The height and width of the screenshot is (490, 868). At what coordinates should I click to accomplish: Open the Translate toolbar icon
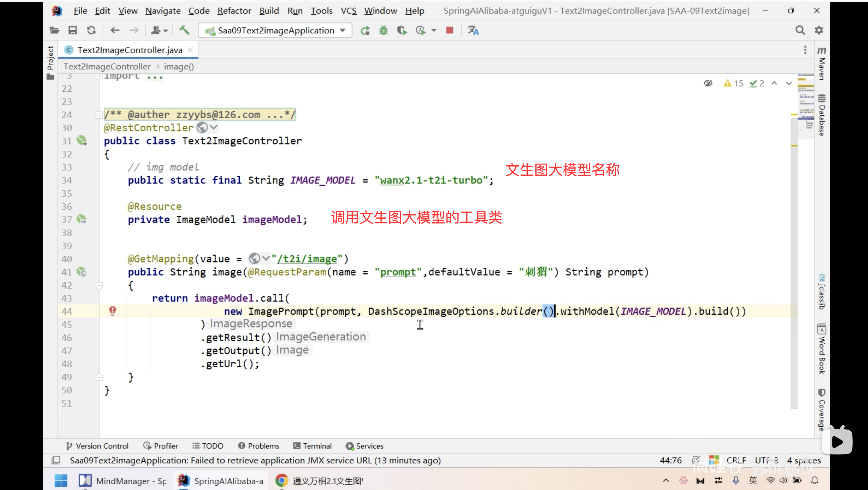click(474, 31)
